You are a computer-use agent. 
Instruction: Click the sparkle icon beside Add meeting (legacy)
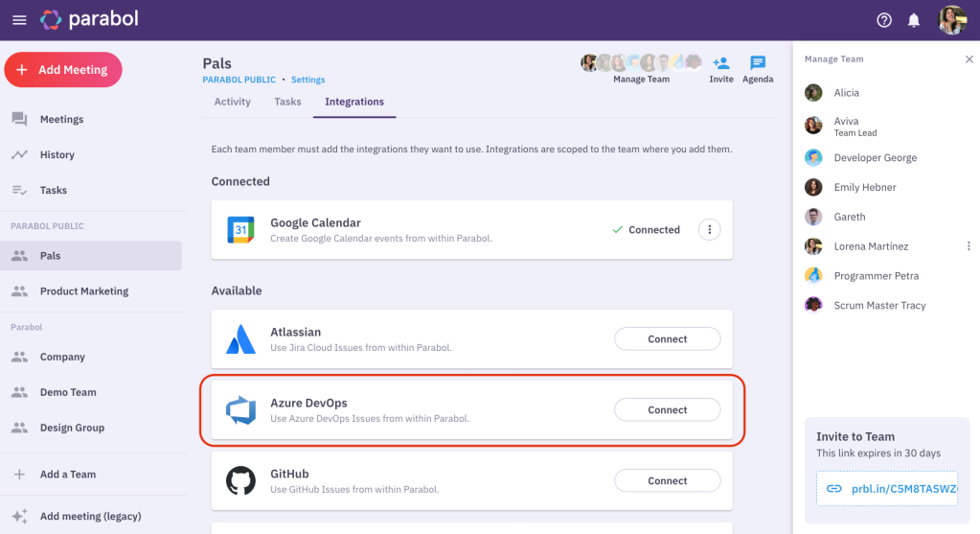(x=19, y=516)
